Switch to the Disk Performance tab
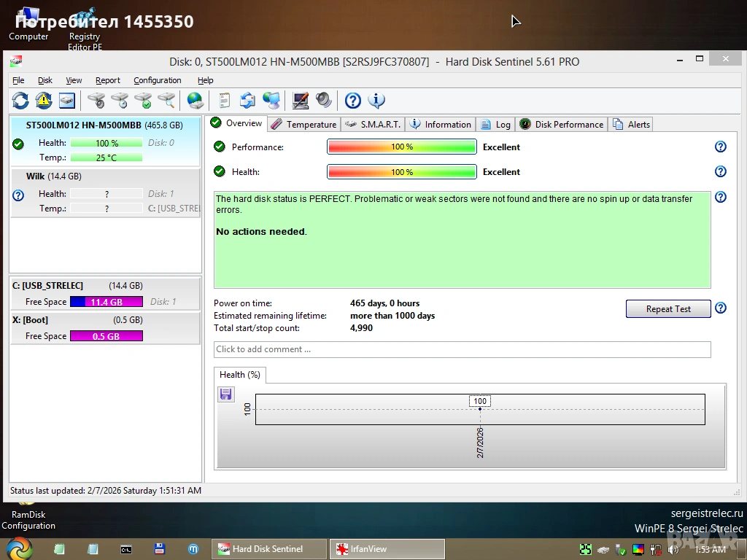 coord(562,125)
